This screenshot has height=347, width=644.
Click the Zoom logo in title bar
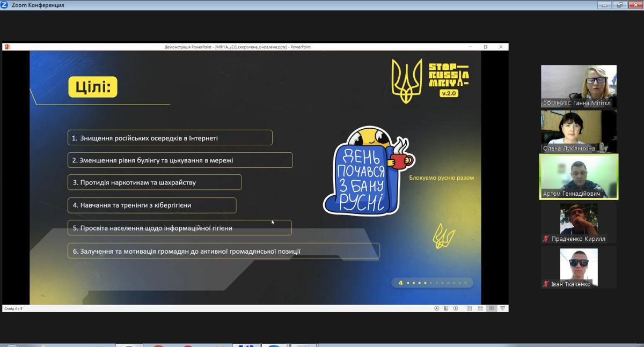(x=5, y=5)
